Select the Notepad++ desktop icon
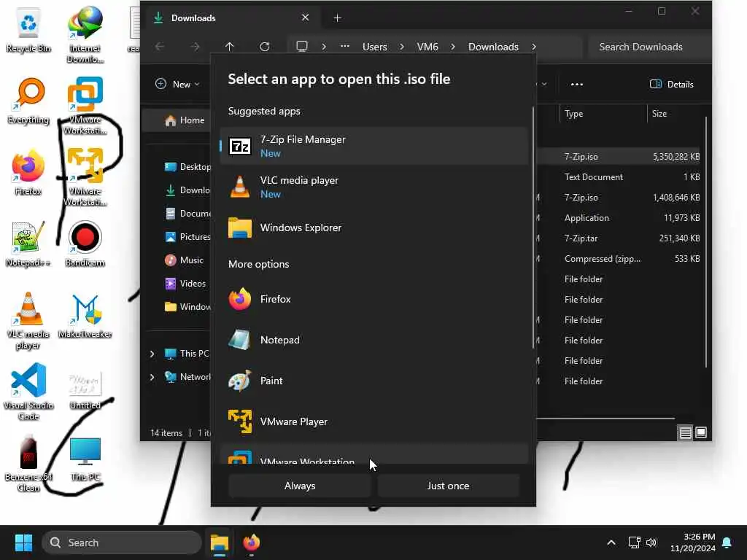Image resolution: width=747 pixels, height=560 pixels. (28, 244)
